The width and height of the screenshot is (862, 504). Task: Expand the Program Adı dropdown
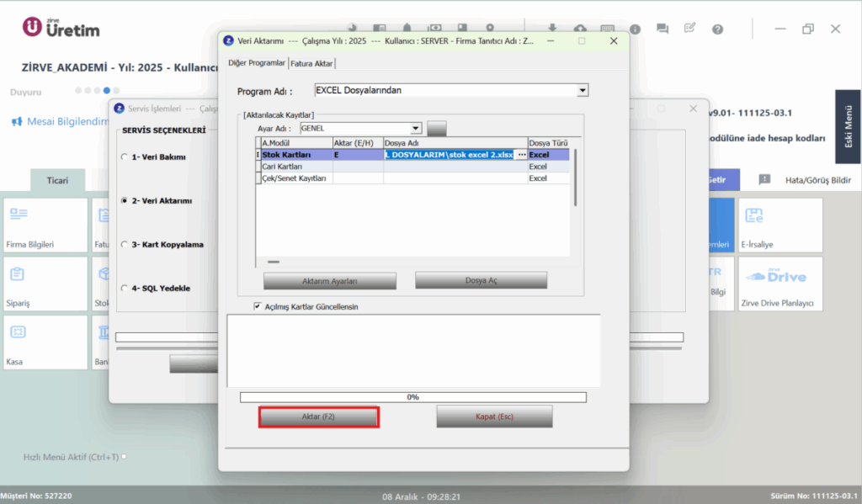click(x=583, y=90)
